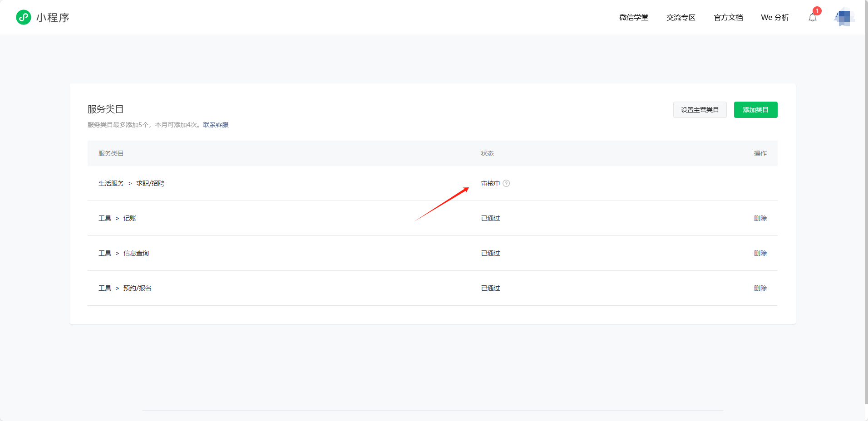Open the 联系客服 link

pos(216,125)
